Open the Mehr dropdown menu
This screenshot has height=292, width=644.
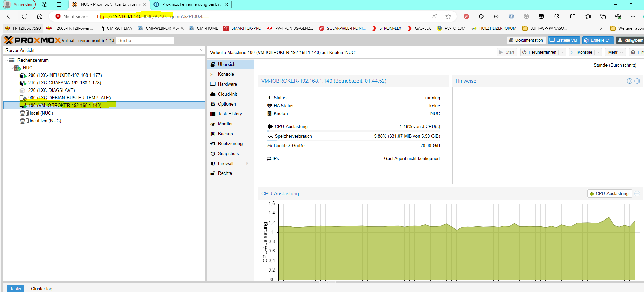[615, 52]
